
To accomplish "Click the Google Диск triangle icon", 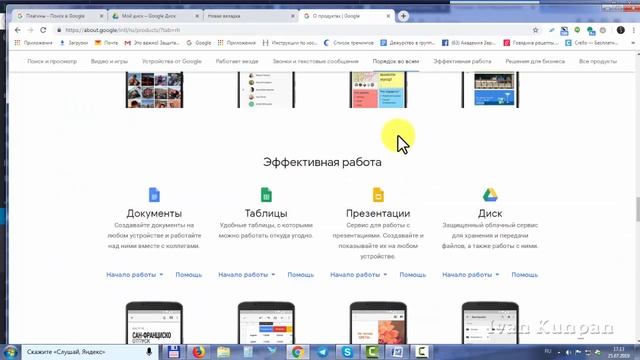I will pos(490,195).
